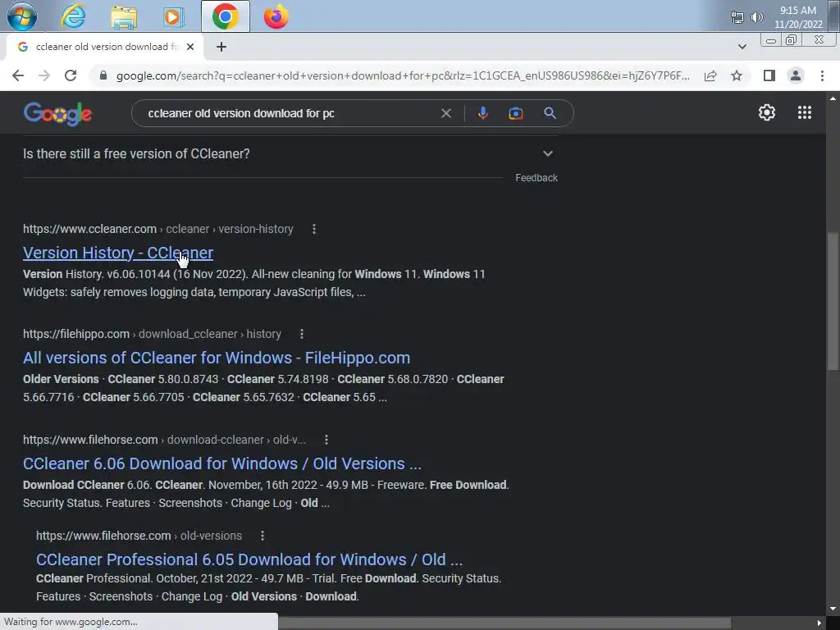Share this page icon
The width and height of the screenshot is (840, 630).
pos(710,75)
